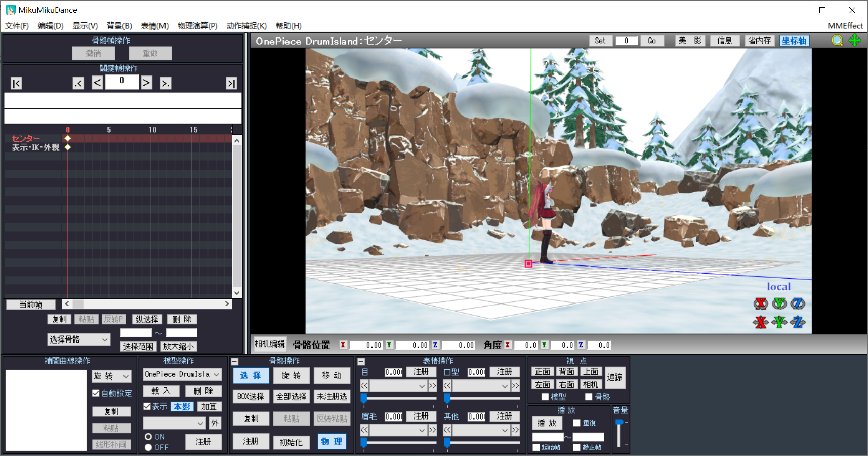
Task: Select the ON radio button
Action: click(148, 437)
